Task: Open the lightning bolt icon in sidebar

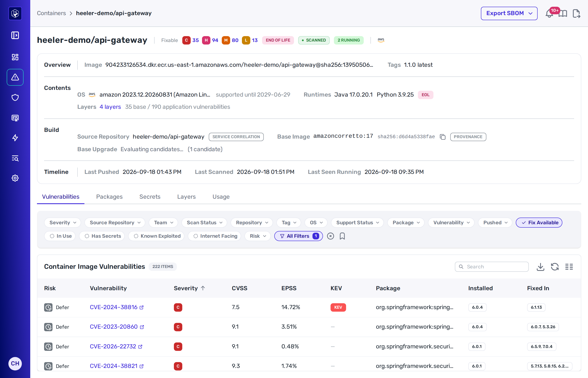Action: pyautogui.click(x=15, y=138)
